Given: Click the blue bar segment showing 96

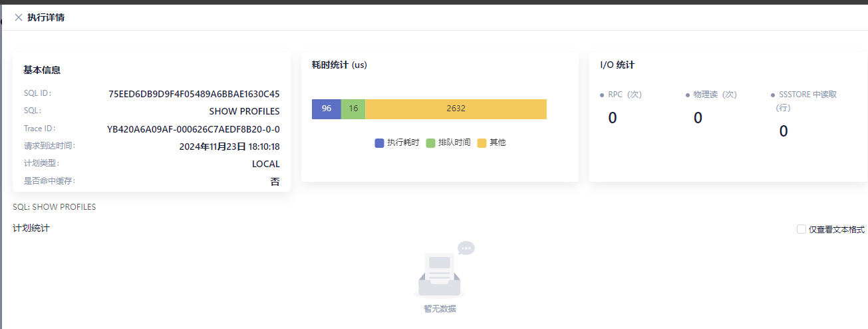Looking at the screenshot, I should pos(327,109).
